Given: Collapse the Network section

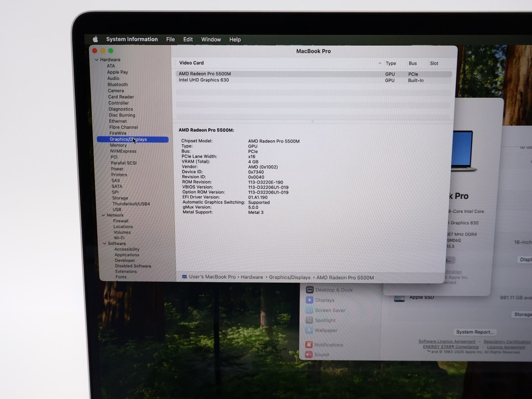Looking at the screenshot, I should tap(103, 215).
